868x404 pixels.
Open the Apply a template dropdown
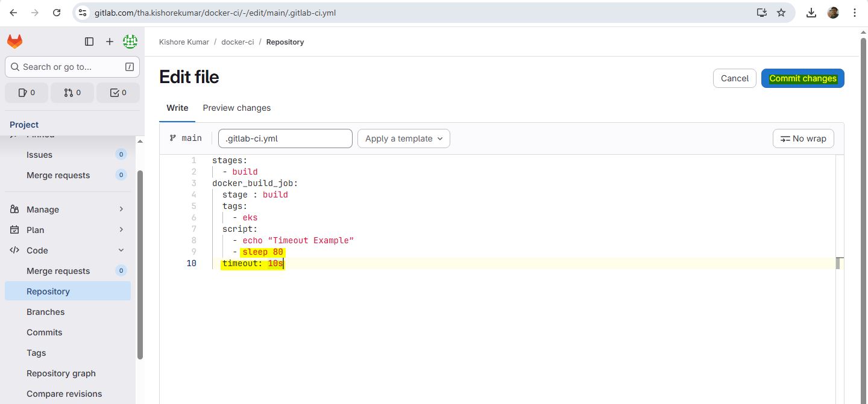coord(403,138)
